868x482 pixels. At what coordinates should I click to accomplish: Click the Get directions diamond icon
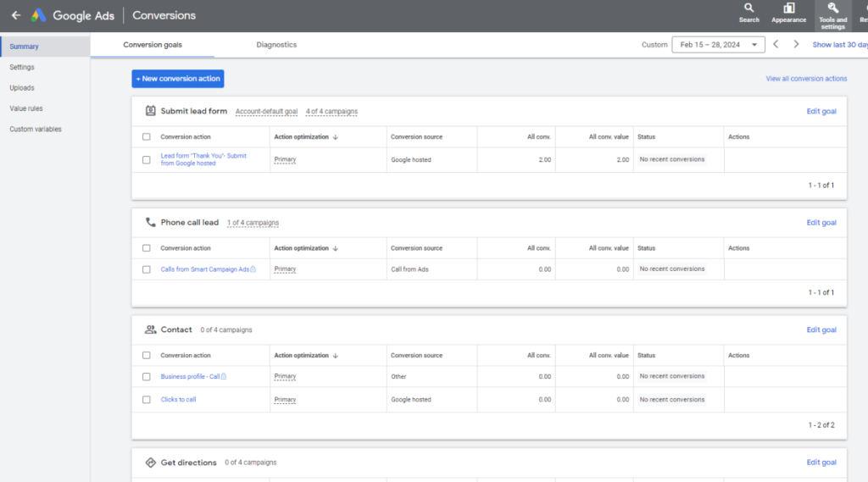click(151, 463)
